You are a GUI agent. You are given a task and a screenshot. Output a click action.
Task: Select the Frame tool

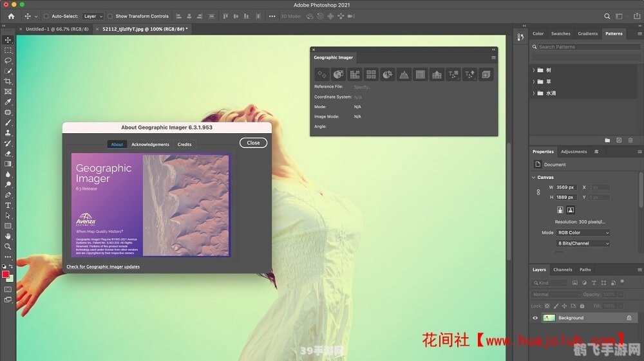tap(8, 91)
